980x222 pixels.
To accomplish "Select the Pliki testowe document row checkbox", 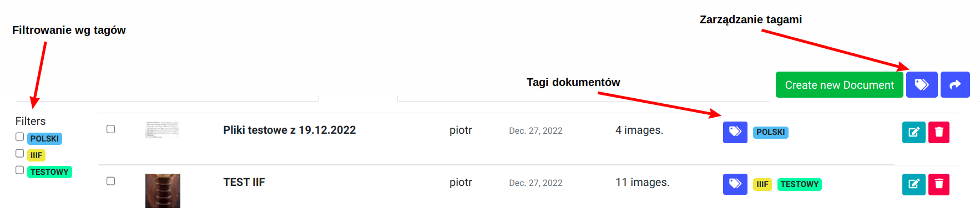I will [111, 129].
